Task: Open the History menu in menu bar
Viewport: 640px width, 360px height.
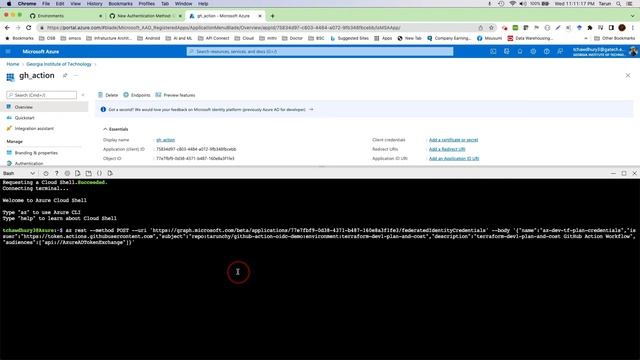Action: click(94, 4)
